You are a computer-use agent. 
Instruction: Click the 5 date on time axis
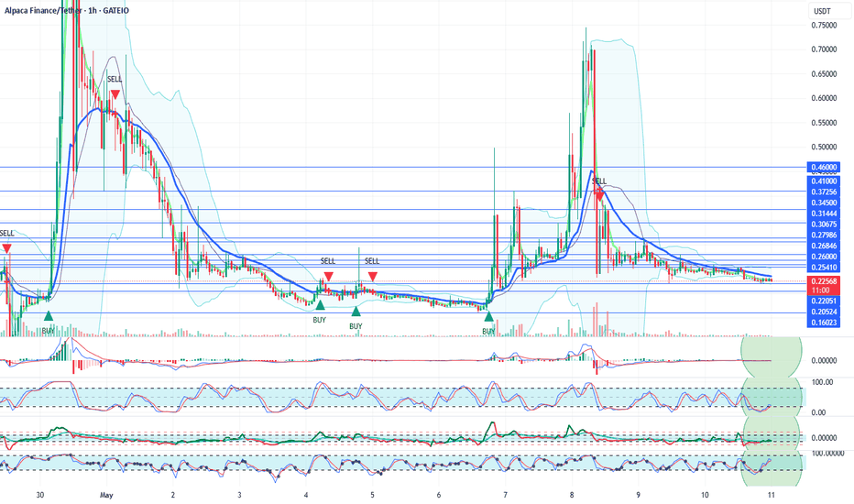373,495
